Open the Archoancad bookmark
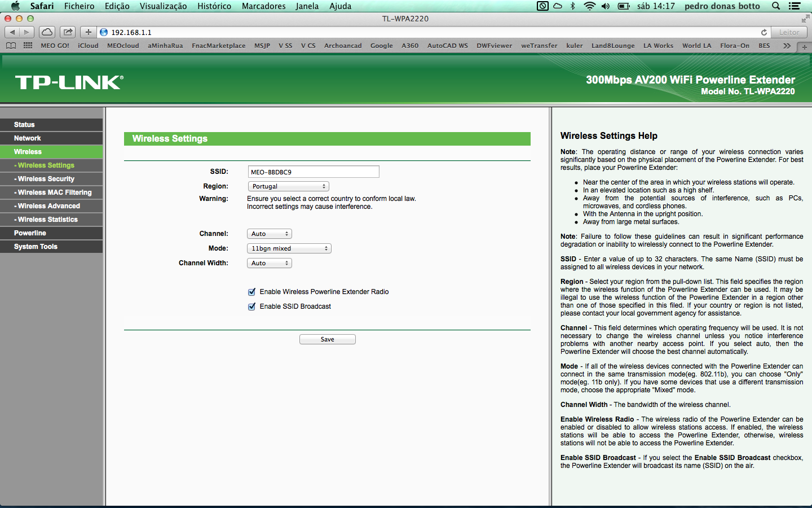 [x=343, y=46]
